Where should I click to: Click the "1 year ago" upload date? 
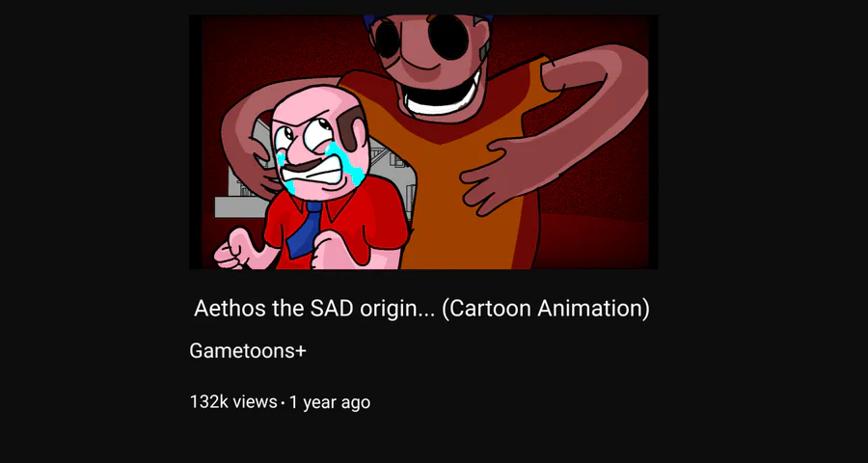tap(330, 401)
